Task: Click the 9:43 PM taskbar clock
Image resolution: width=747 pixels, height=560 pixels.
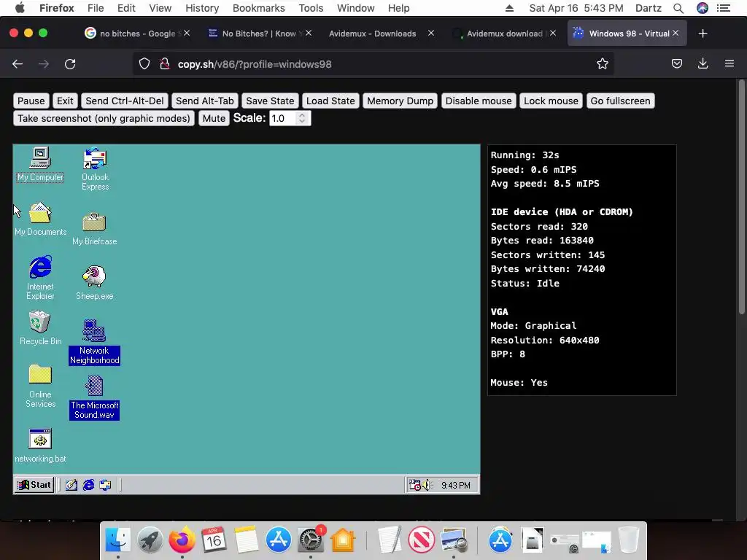Action: pyautogui.click(x=455, y=485)
